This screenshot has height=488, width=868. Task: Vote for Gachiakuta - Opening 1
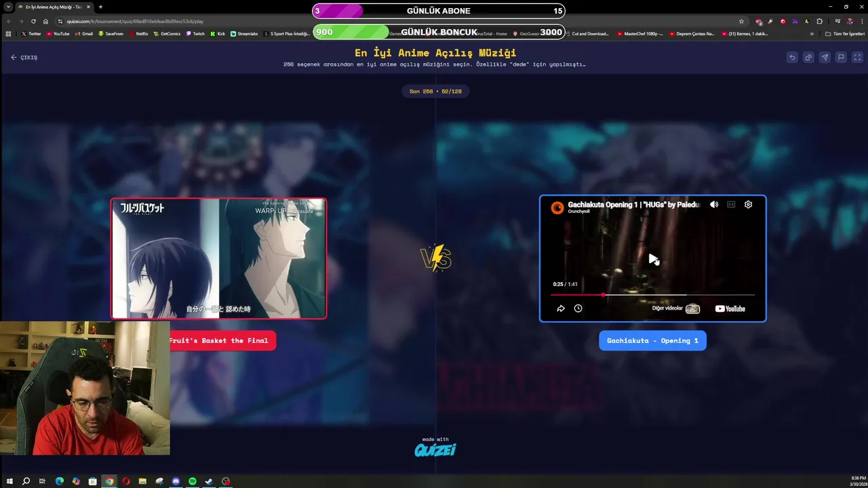coord(652,340)
